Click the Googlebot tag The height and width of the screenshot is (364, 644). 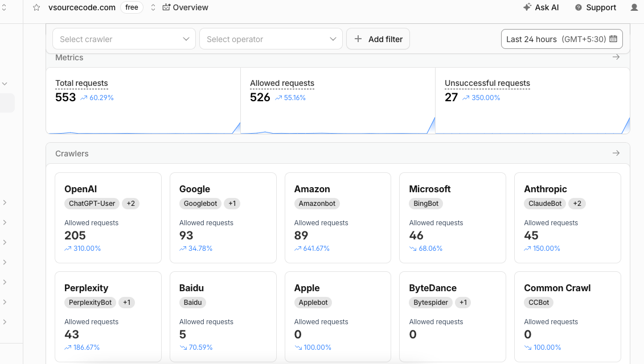pyautogui.click(x=200, y=204)
